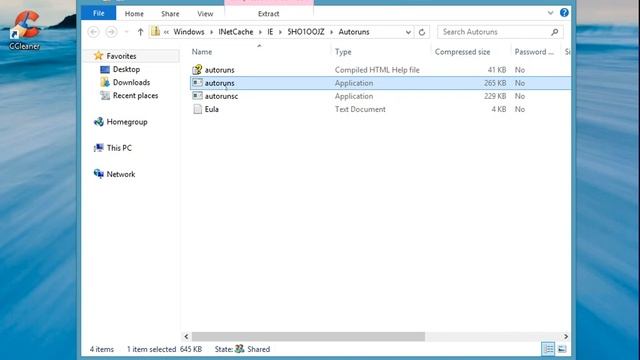Navigate to Windows in the breadcrumb

tap(189, 32)
